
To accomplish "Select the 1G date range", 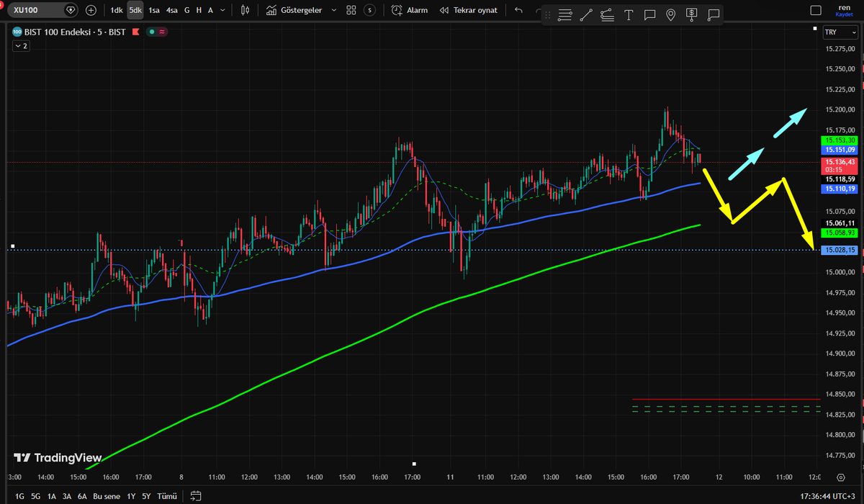I will (19, 496).
